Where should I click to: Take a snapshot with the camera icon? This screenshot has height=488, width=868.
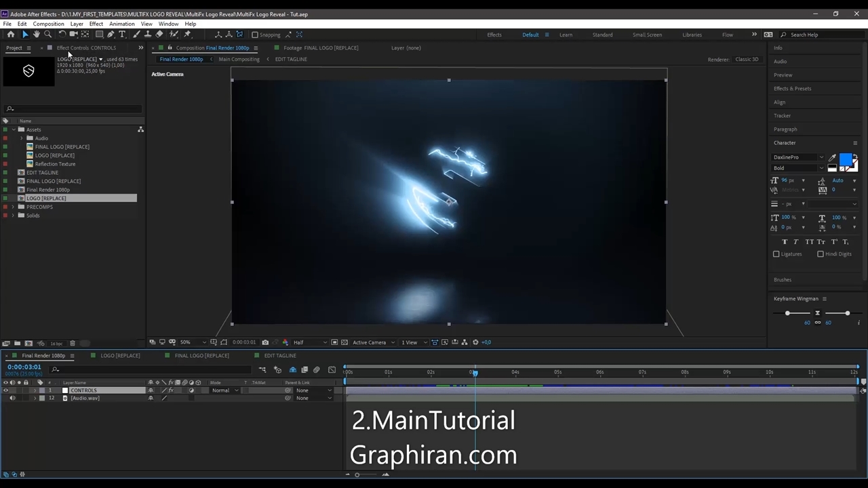[x=265, y=342]
